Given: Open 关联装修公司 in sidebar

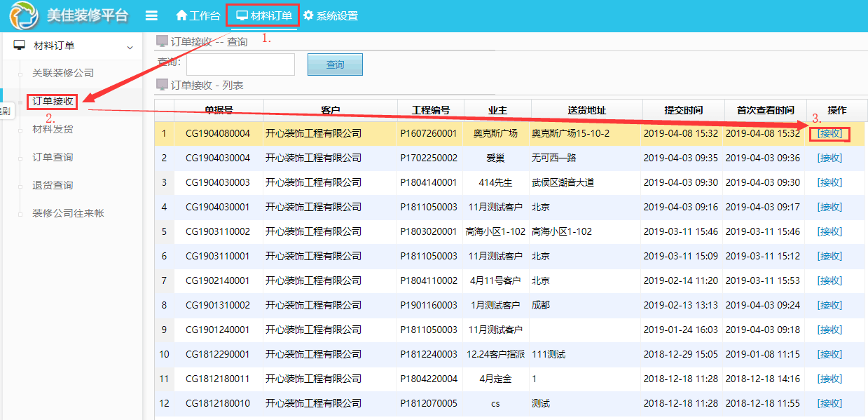Looking at the screenshot, I should tap(63, 73).
